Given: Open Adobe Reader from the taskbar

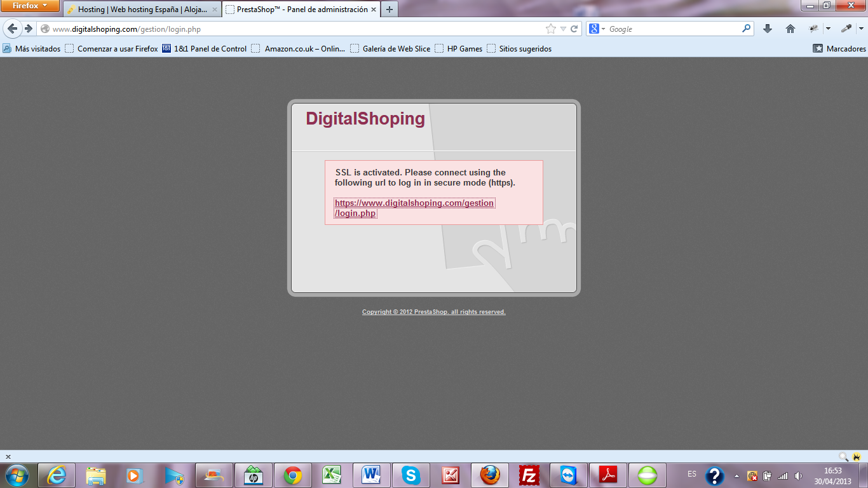Looking at the screenshot, I should point(608,475).
